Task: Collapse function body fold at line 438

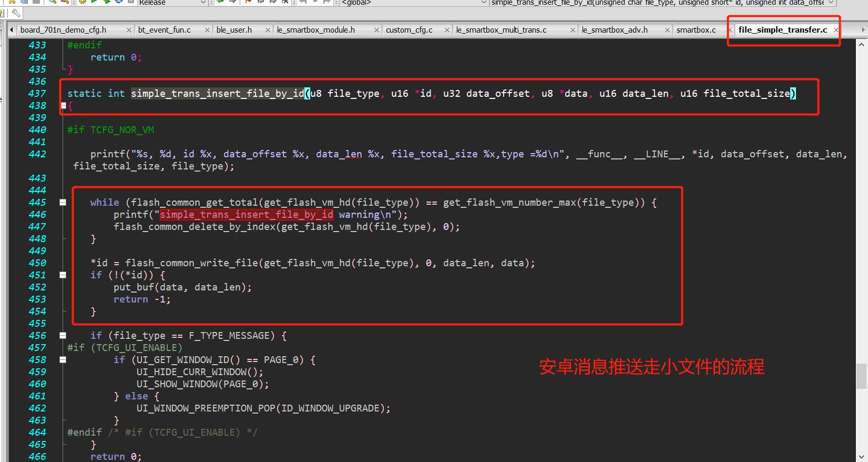Action: pos(63,106)
